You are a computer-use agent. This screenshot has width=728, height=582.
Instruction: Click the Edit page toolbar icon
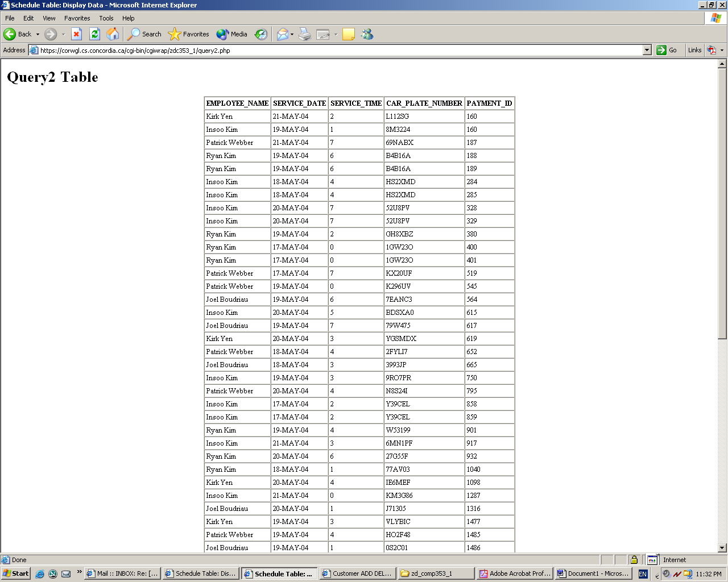tap(323, 34)
